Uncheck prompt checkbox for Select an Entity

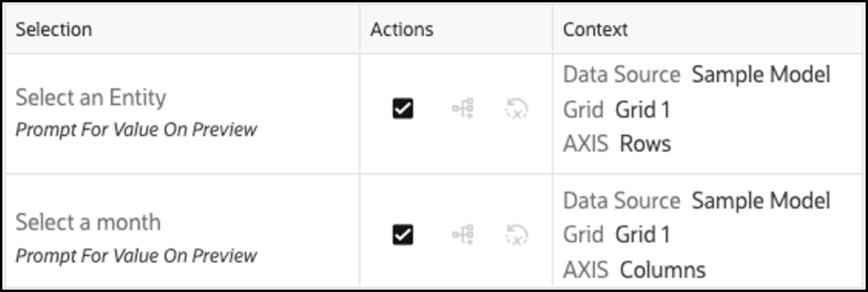coord(403,109)
